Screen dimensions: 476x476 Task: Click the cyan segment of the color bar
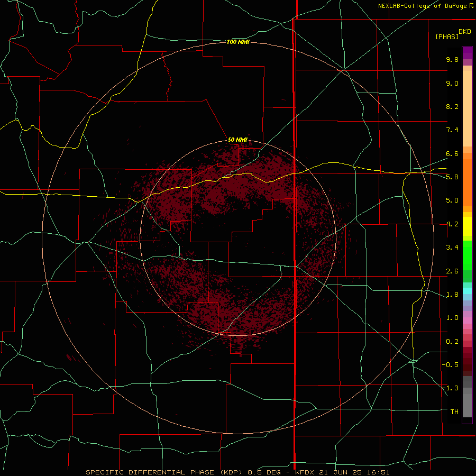(x=467, y=291)
